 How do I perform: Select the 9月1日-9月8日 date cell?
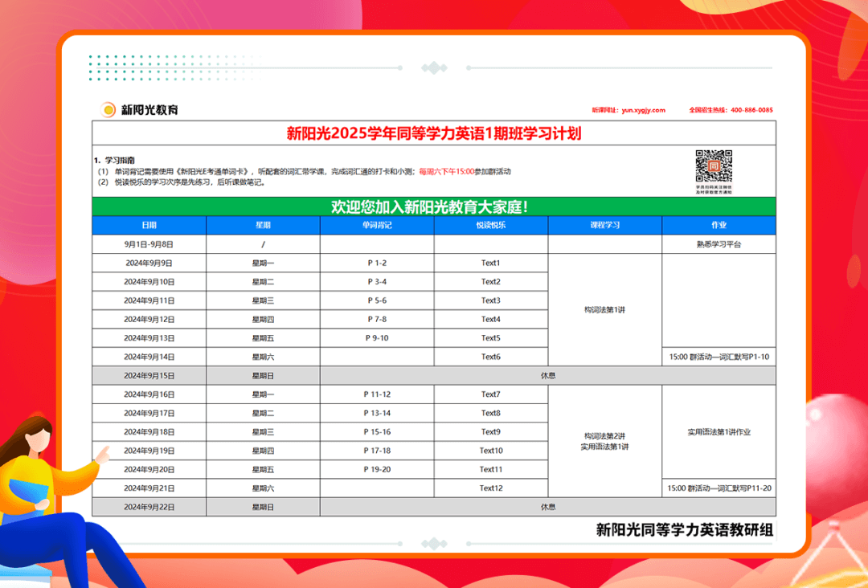[x=149, y=244]
